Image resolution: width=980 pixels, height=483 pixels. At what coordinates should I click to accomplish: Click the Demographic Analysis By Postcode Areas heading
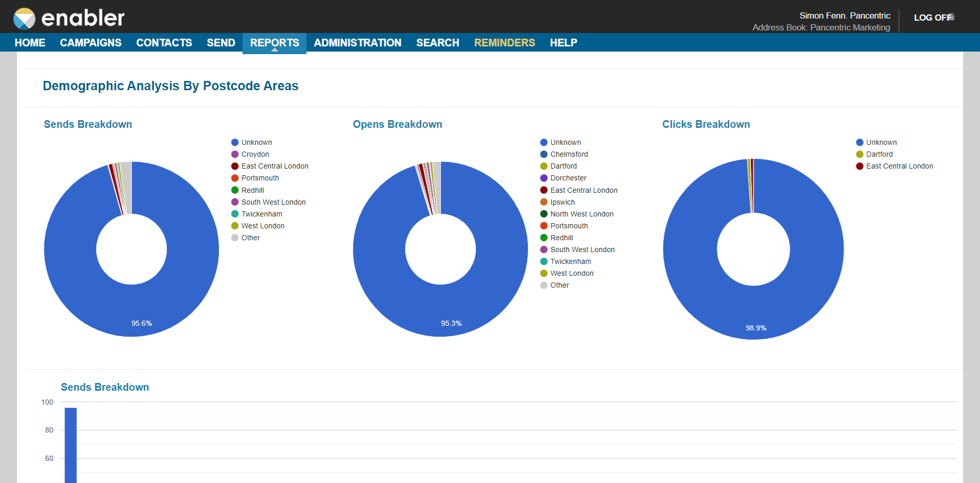pos(170,86)
